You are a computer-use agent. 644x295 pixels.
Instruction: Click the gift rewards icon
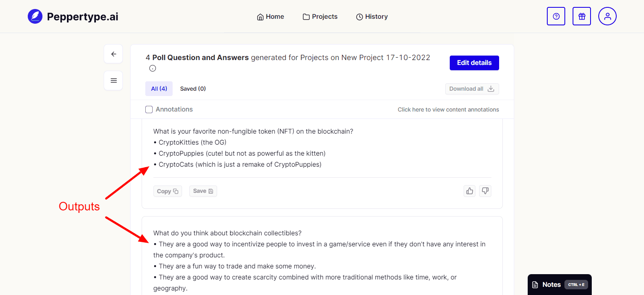pos(582,16)
